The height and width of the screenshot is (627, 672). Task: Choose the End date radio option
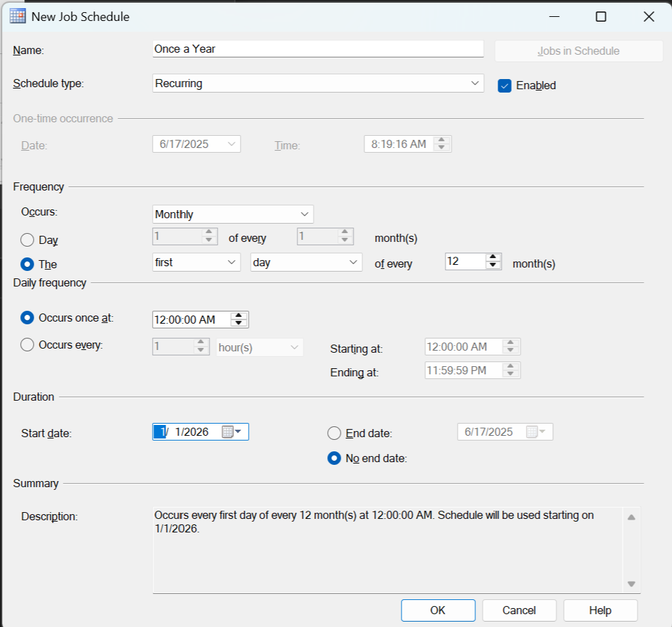click(x=334, y=433)
